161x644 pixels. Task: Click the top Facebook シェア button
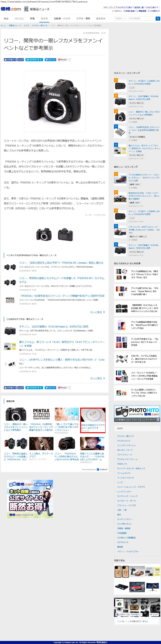(20, 60)
